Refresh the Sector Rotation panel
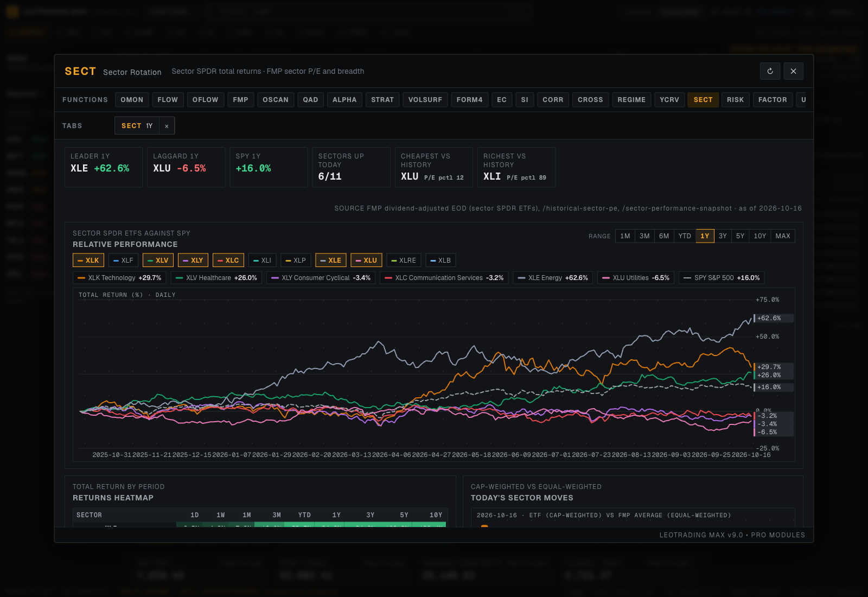Viewport: 868px width, 597px height. click(770, 71)
